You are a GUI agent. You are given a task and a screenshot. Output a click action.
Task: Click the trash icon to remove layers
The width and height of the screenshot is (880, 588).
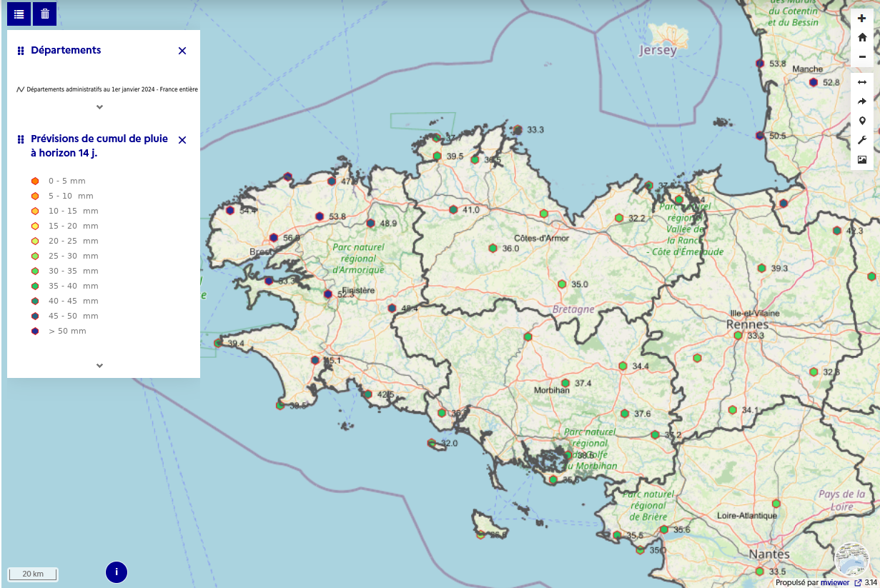tap(45, 14)
